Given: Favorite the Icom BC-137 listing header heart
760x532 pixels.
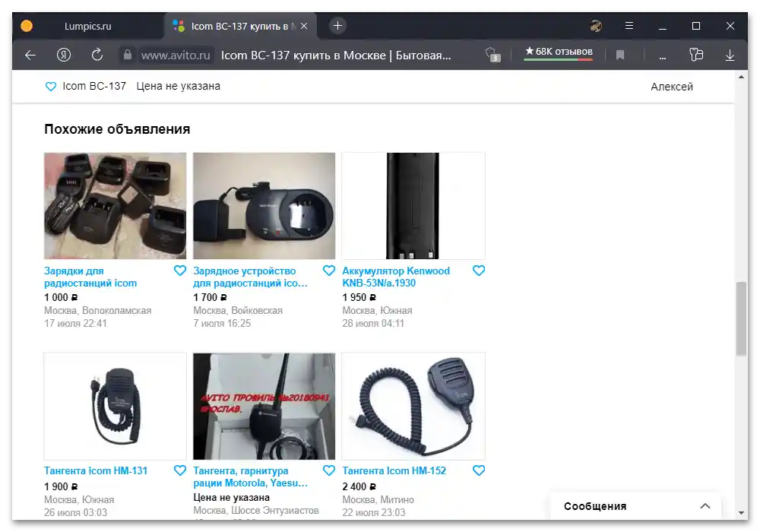Looking at the screenshot, I should 50,87.
